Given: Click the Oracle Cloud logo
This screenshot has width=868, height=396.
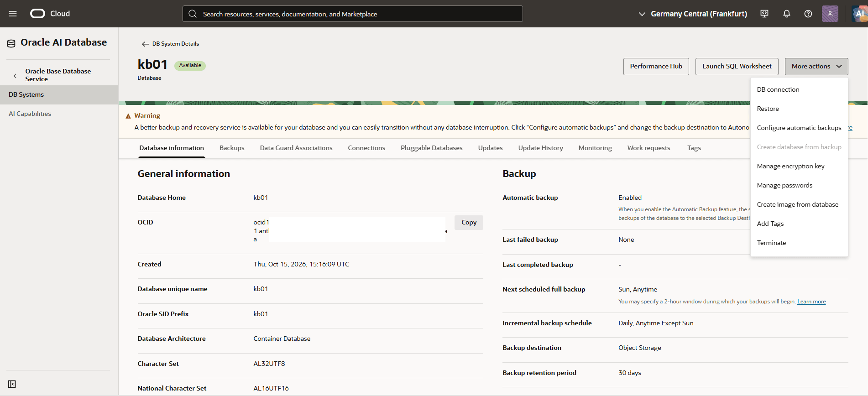Looking at the screenshot, I should 50,14.
